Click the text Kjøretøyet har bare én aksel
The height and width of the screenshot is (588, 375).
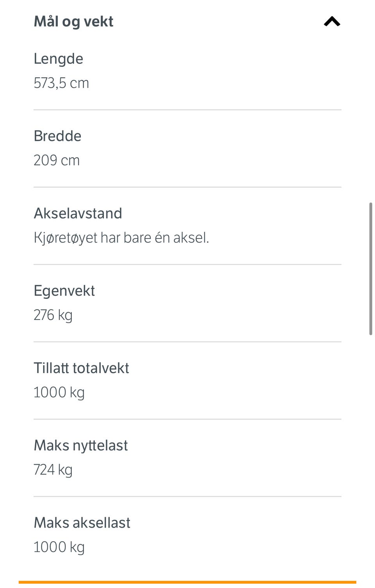tap(121, 238)
